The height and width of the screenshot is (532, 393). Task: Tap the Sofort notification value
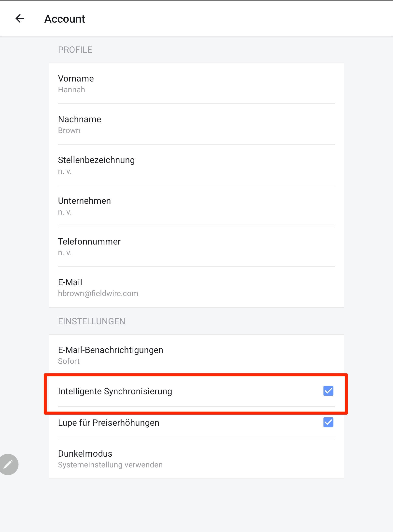pos(69,361)
